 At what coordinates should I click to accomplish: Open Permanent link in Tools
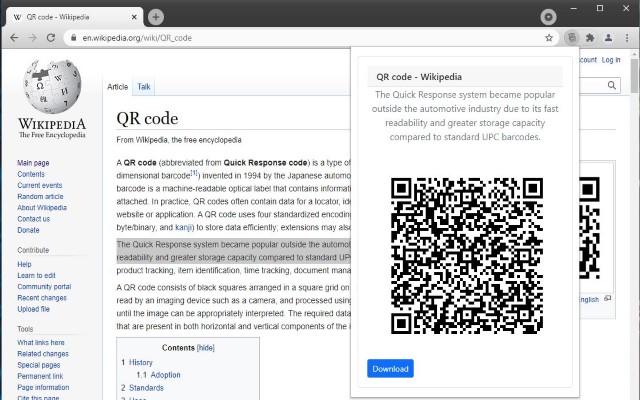[x=40, y=376]
